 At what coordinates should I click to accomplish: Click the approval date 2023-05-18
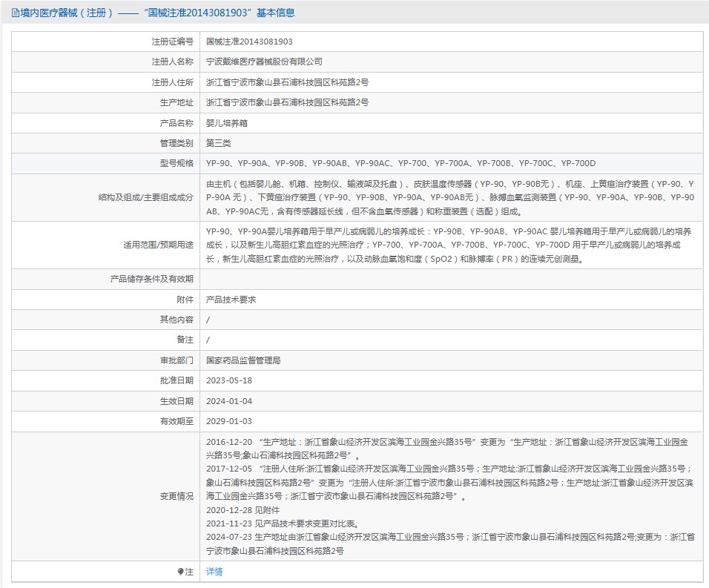pos(229,380)
